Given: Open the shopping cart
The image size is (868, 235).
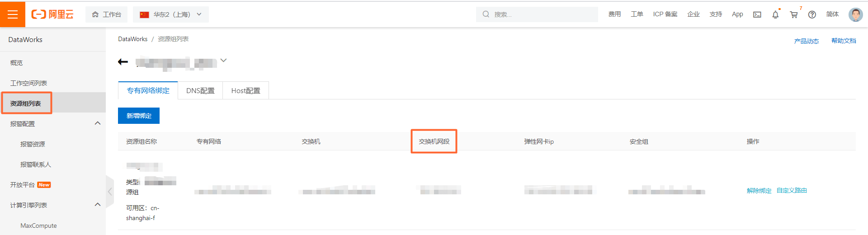Looking at the screenshot, I should [x=794, y=14].
